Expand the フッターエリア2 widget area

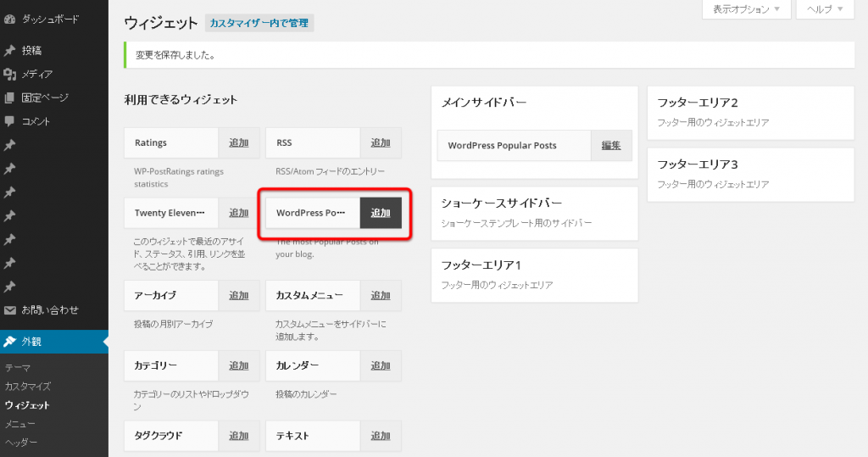point(750,103)
